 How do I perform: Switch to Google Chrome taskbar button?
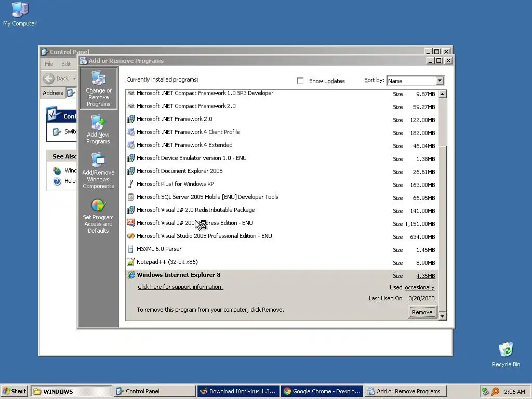(322, 391)
